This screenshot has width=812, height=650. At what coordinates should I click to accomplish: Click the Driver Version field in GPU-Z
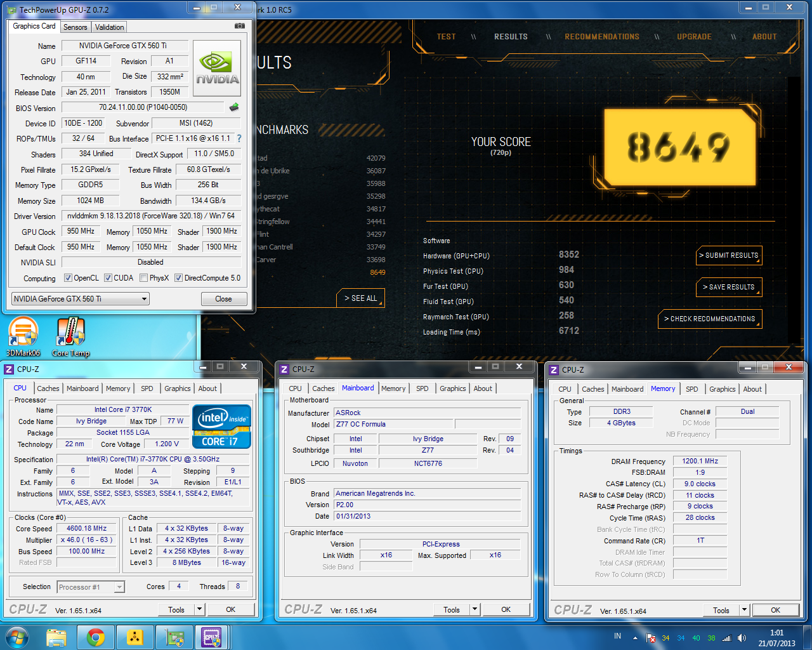[151, 216]
